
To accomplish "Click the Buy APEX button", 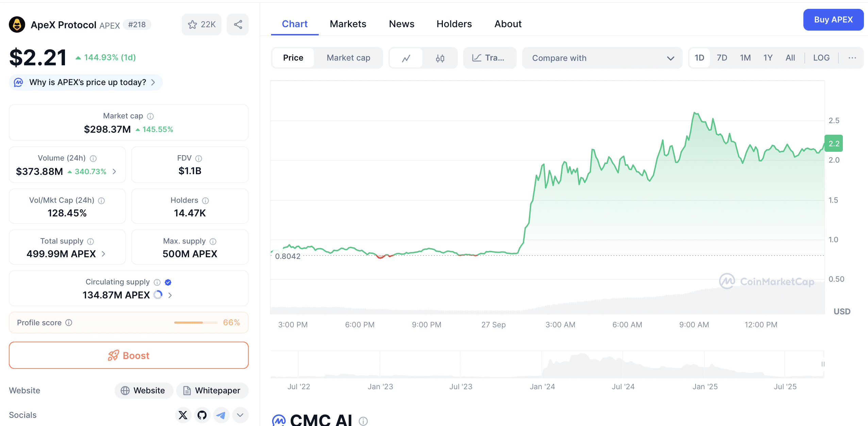I will pos(833,20).
